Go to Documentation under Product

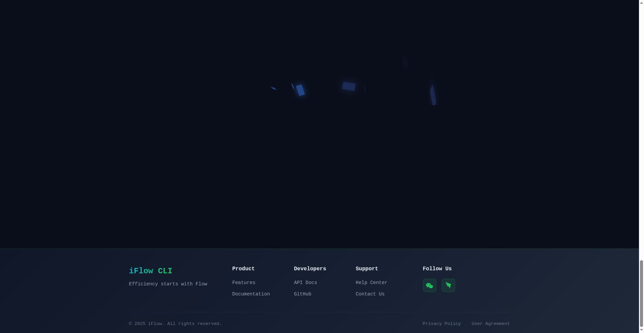point(251,294)
